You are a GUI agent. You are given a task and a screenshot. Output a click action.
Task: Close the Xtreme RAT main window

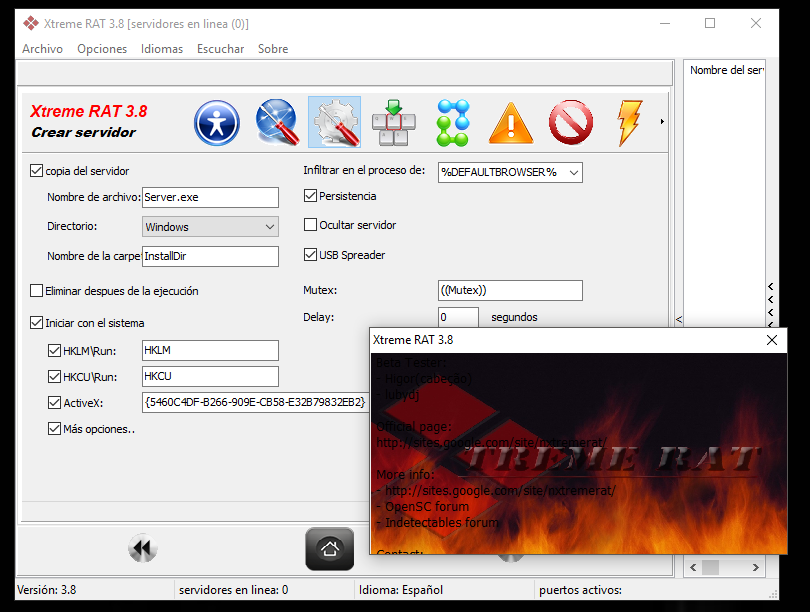(756, 23)
